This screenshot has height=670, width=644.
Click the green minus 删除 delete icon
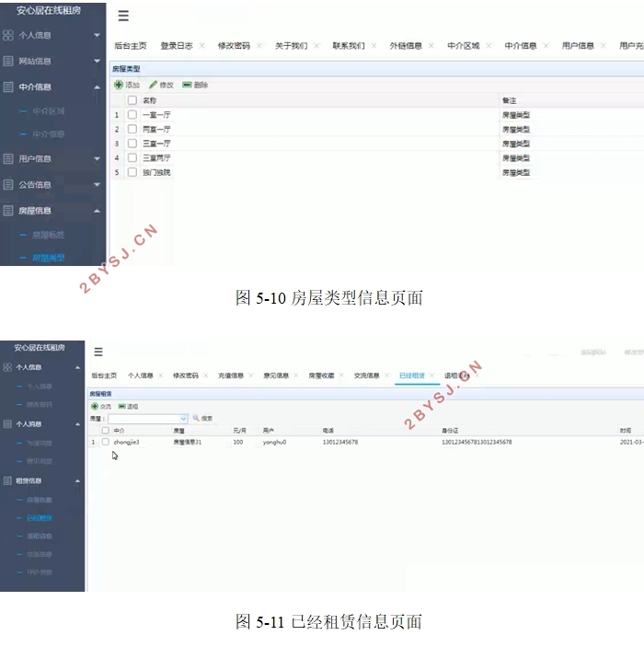coord(187,85)
